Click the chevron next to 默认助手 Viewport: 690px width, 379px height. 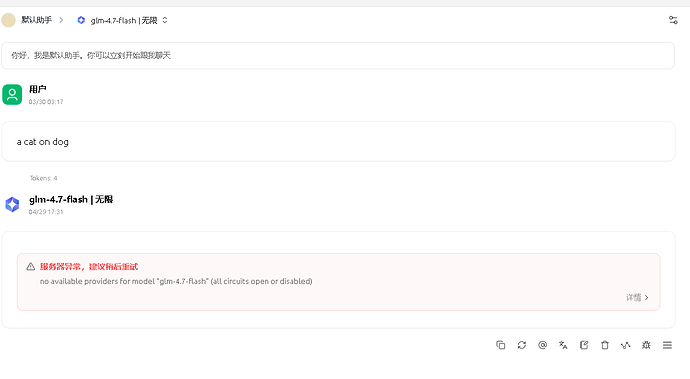pos(61,20)
